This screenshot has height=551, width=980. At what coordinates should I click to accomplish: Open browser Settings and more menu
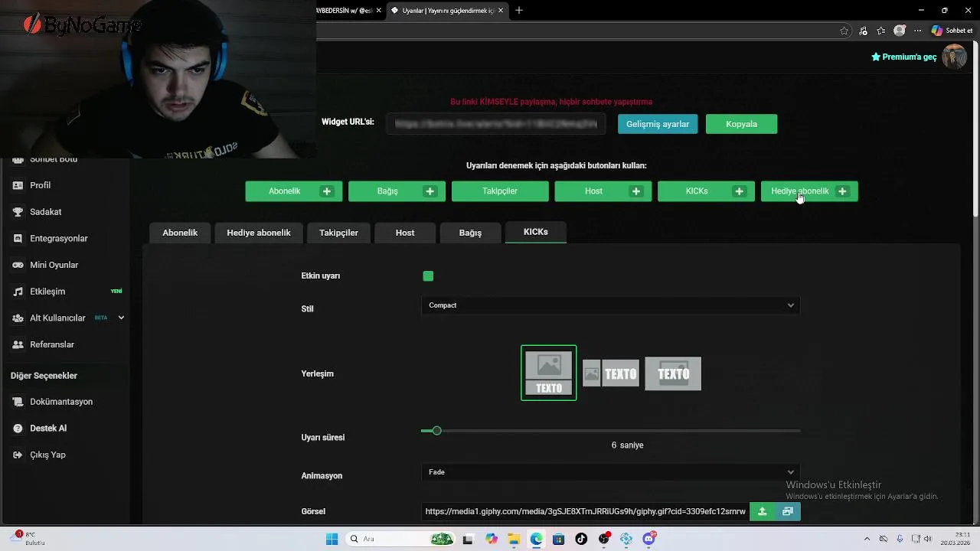point(918,31)
